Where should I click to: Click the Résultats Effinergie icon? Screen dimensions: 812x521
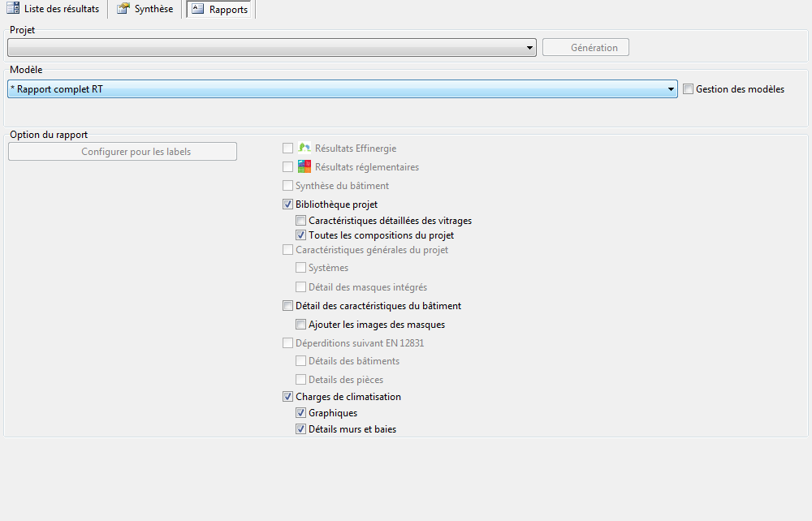(304, 148)
